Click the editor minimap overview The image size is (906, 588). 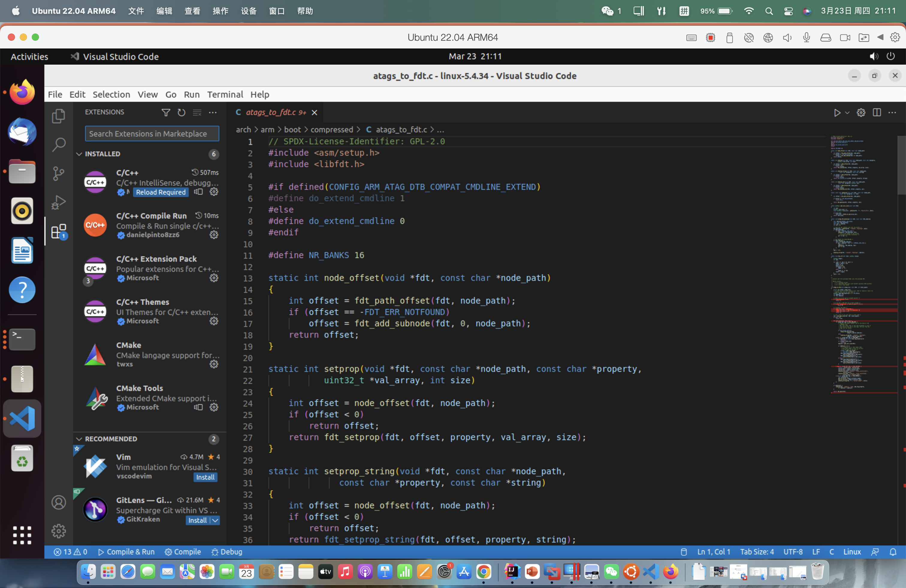(863, 264)
